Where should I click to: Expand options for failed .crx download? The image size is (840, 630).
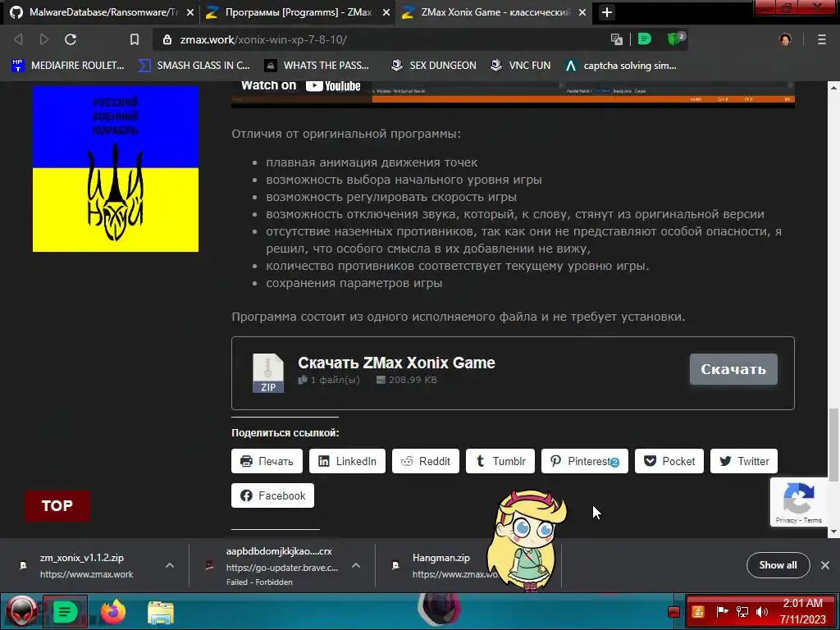pyautogui.click(x=356, y=565)
